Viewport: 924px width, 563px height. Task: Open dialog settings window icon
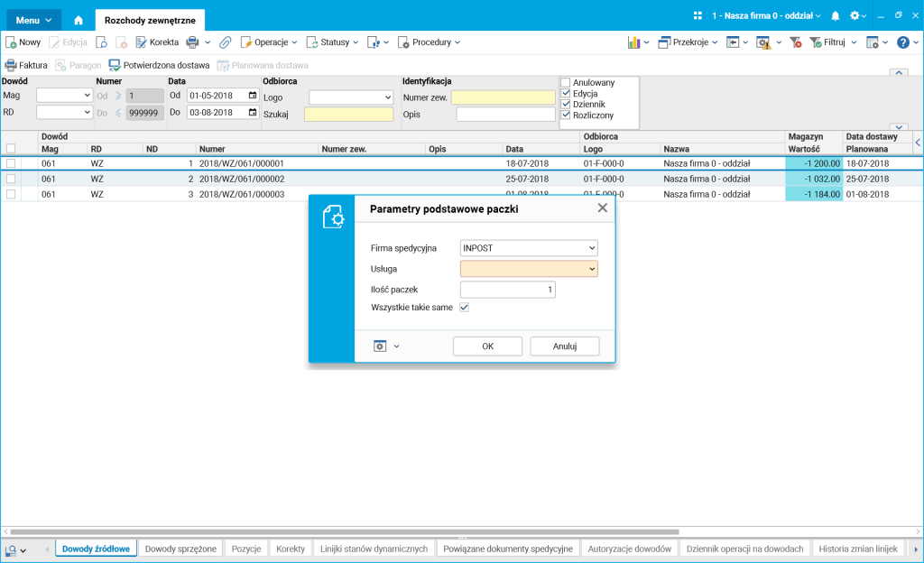coord(380,346)
